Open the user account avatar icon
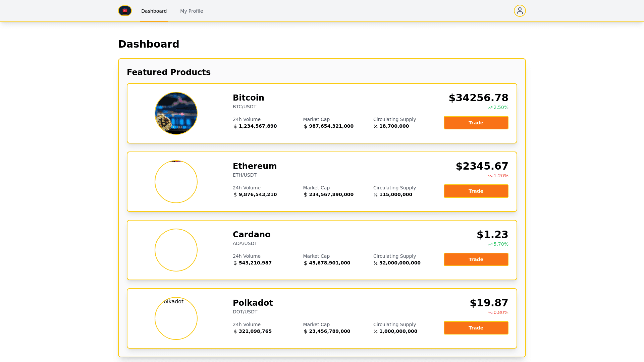The image size is (644, 362). point(520,11)
